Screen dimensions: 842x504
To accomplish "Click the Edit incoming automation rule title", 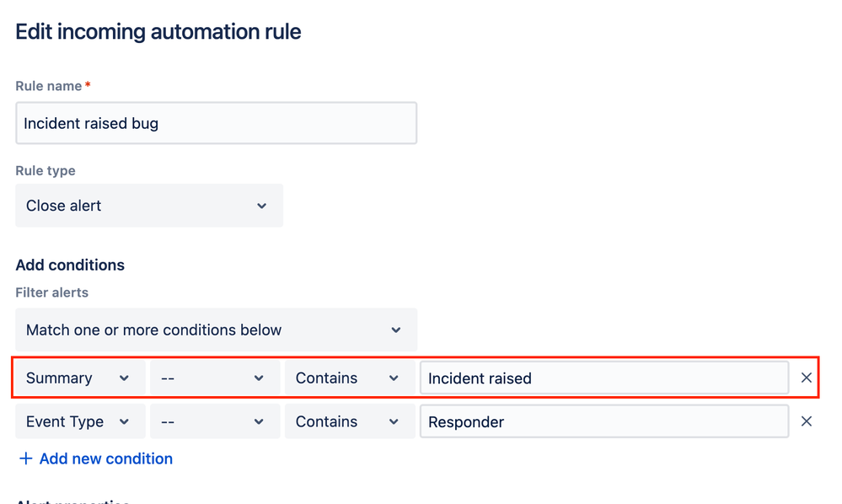I will click(158, 32).
